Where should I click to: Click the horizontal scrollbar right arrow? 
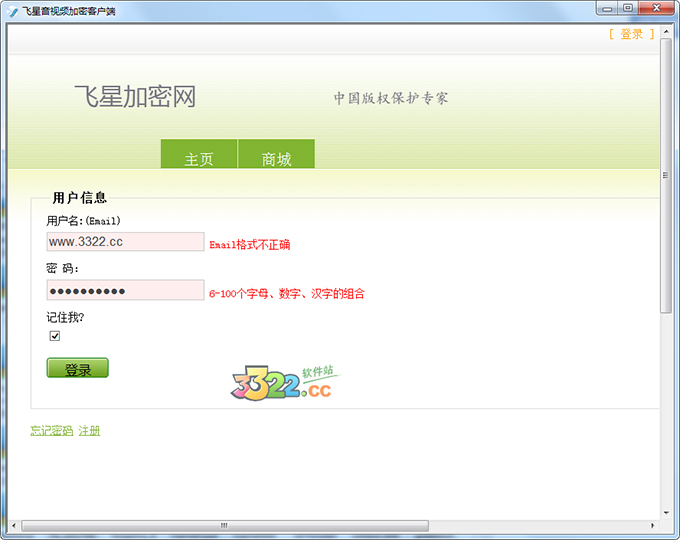click(653, 526)
